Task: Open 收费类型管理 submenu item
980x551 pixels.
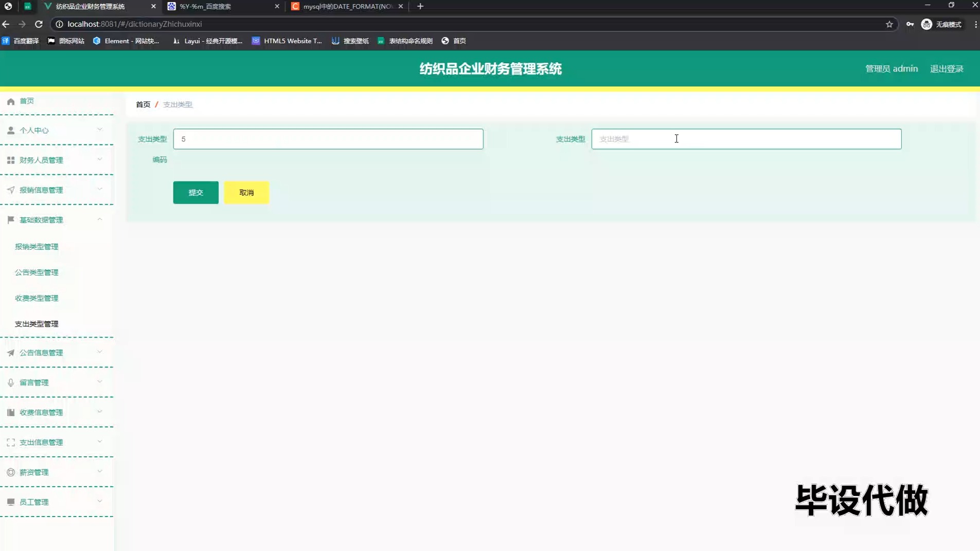Action: click(37, 298)
